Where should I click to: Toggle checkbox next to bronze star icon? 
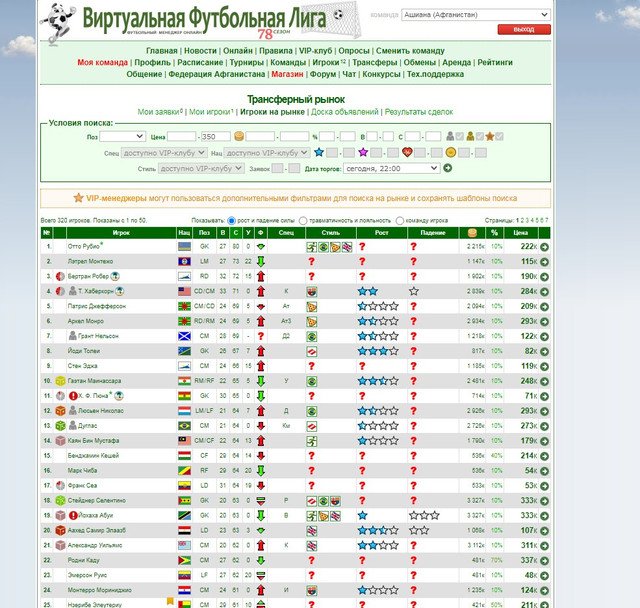coord(499,136)
